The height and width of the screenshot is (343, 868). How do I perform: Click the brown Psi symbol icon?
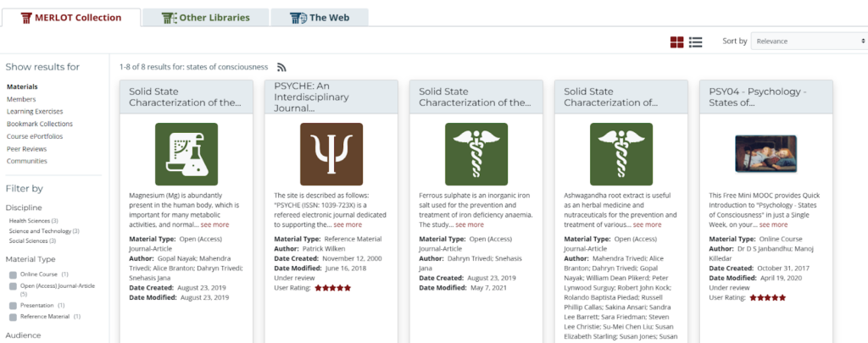point(331,154)
